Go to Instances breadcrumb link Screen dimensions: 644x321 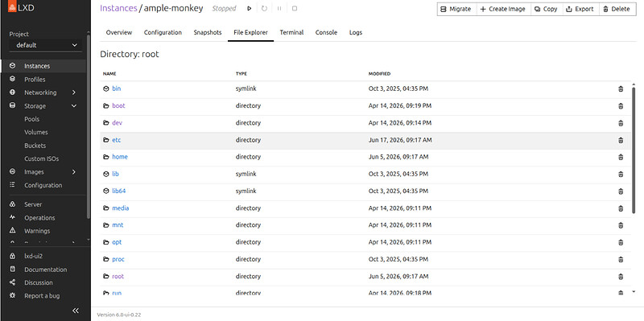click(x=118, y=8)
